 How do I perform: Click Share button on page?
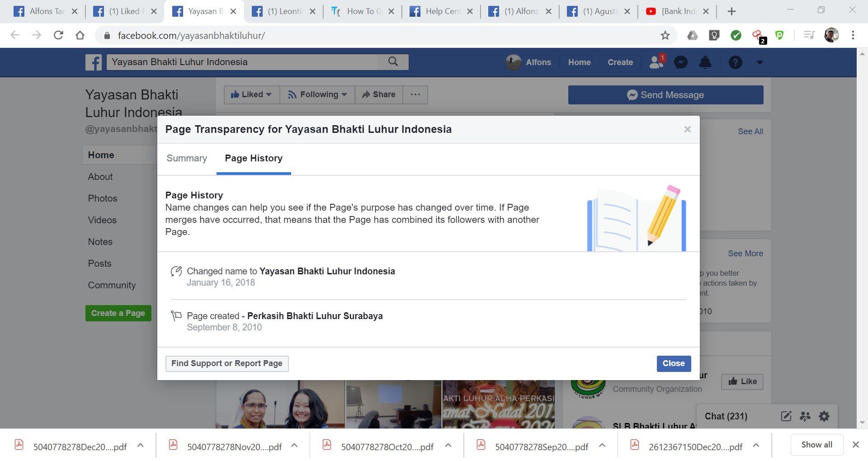(379, 94)
